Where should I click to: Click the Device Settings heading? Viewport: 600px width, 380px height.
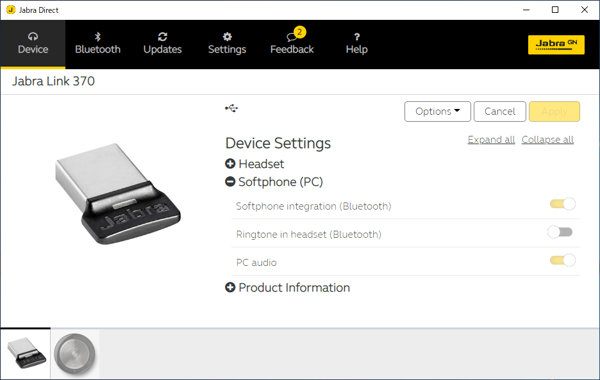278,143
